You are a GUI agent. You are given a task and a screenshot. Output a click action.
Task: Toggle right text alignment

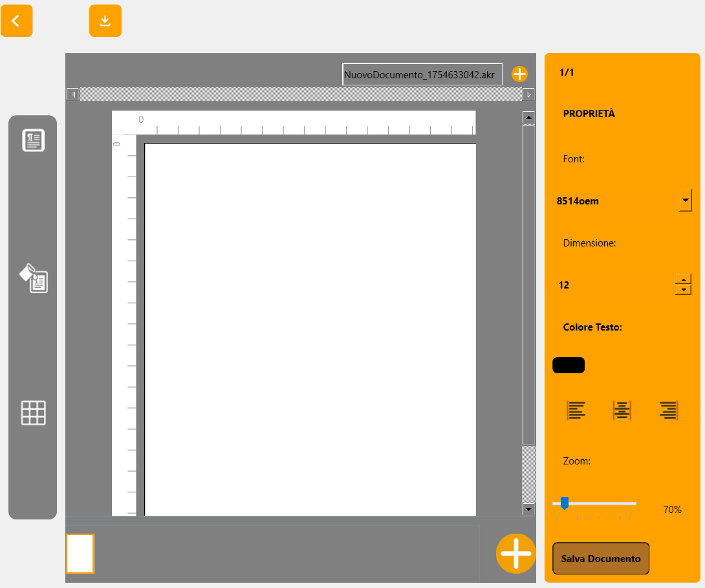(668, 410)
